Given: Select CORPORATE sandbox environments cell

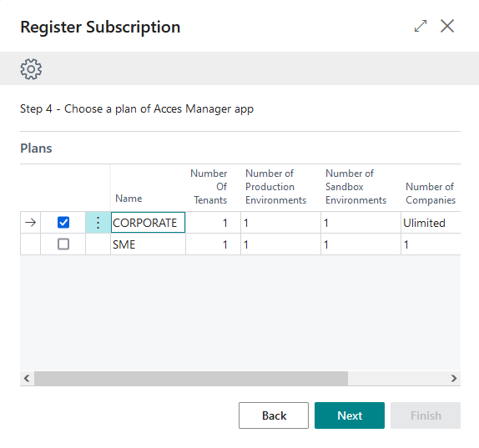Looking at the screenshot, I should coord(361,223).
